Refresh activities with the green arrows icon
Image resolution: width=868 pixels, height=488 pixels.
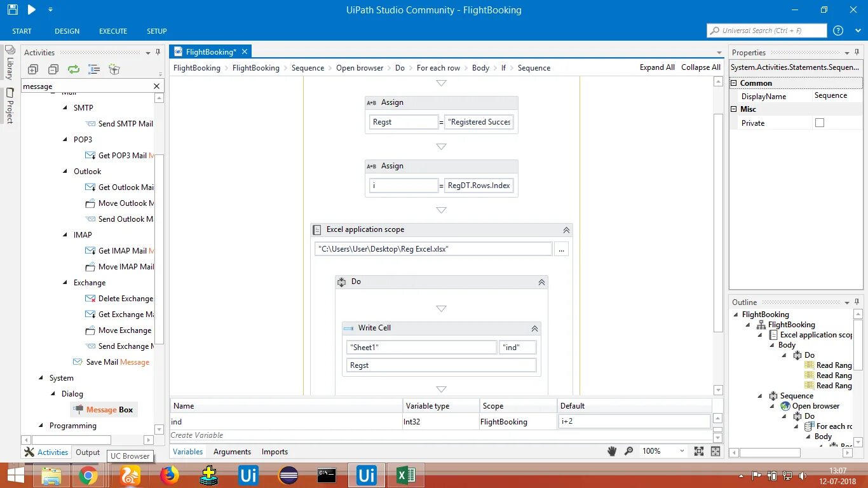pos(74,69)
